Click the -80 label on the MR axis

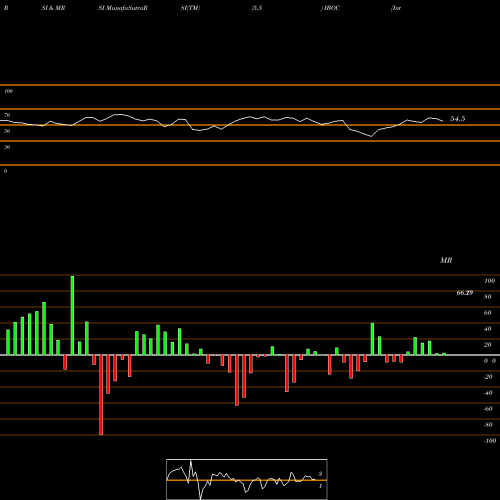[x=488, y=425]
